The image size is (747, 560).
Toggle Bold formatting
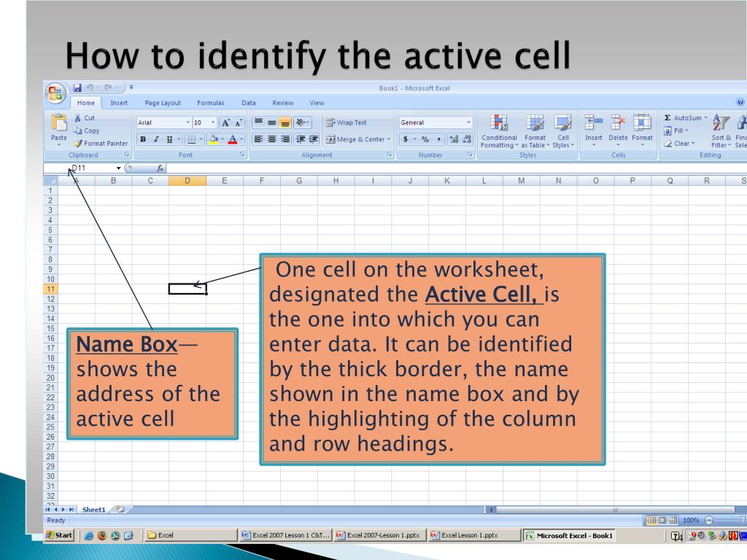click(143, 139)
